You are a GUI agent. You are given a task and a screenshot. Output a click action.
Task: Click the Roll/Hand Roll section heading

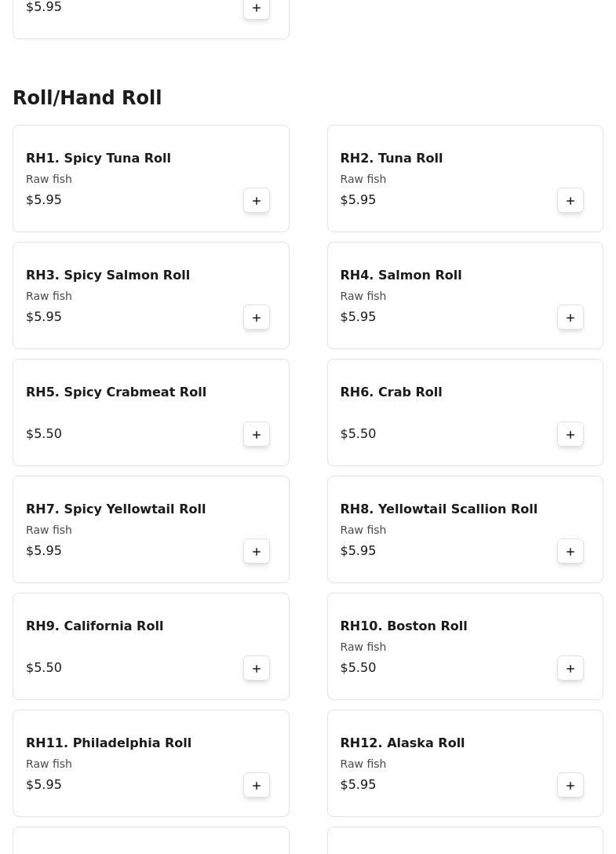87,98
